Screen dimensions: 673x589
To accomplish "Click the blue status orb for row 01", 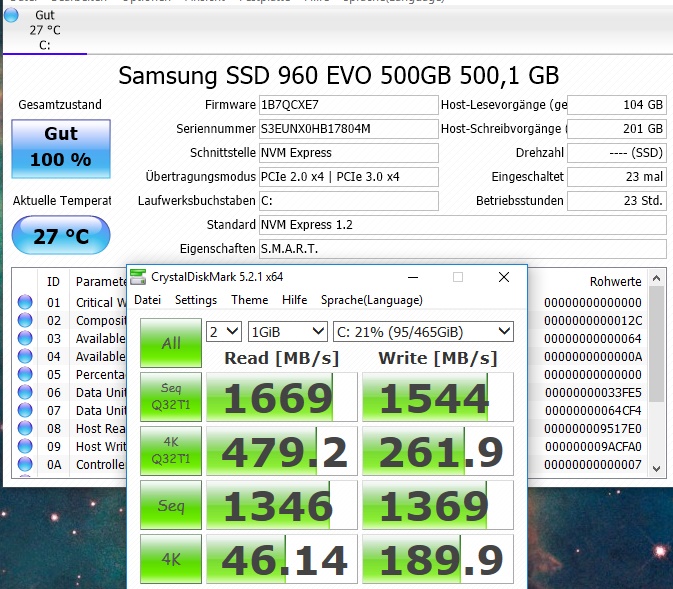I will 25,302.
